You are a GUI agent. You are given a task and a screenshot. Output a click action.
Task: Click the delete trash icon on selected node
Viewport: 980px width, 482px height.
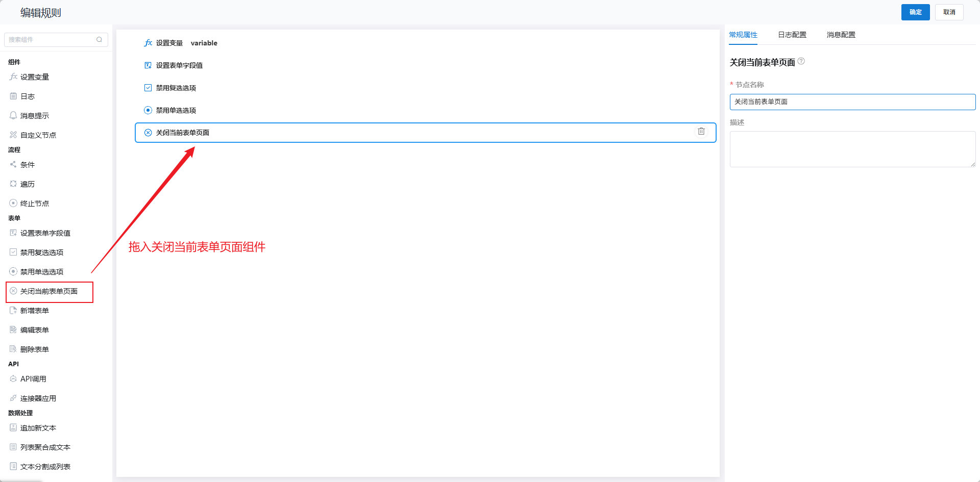701,132
